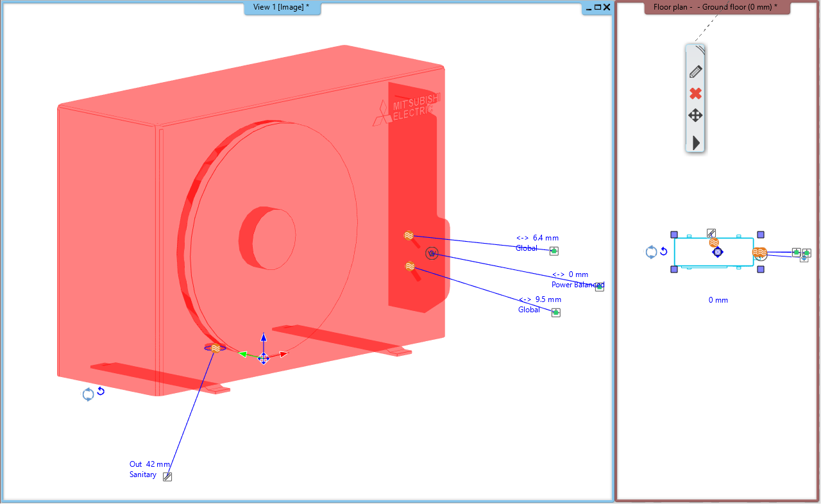Switch to the View 1 [Image] tab
Image resolution: width=821 pixels, height=504 pixels.
[282, 7]
